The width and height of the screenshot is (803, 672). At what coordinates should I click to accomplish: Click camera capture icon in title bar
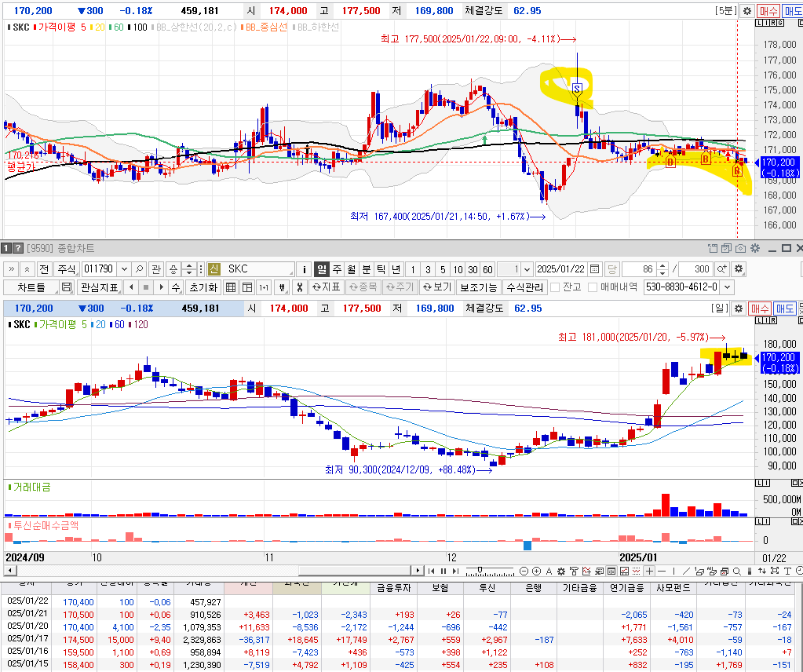740,248
